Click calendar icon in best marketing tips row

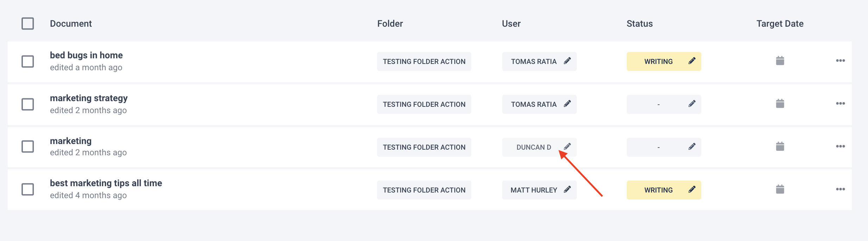click(780, 189)
